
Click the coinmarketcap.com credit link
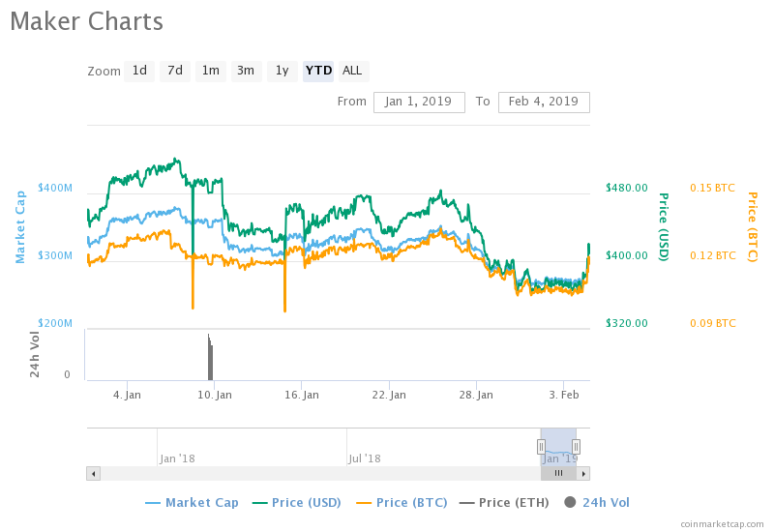pos(722,524)
